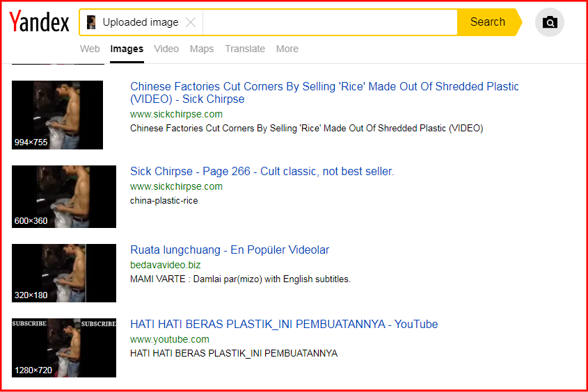Switch to the Web tab
This screenshot has height=392, width=588.
tap(90, 49)
